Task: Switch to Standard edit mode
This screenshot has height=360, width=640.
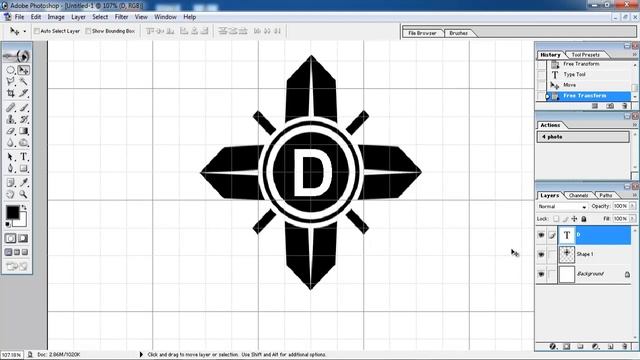Action: click(11, 238)
